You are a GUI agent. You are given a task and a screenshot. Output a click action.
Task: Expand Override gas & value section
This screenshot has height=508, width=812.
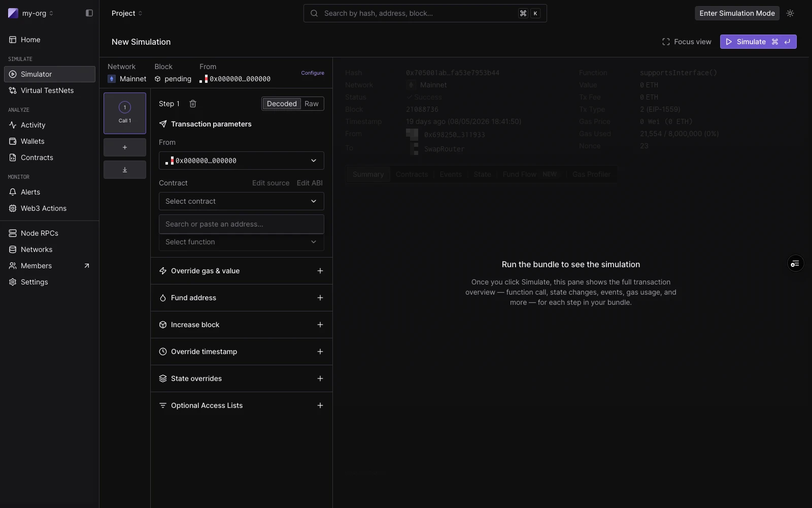[242, 271]
